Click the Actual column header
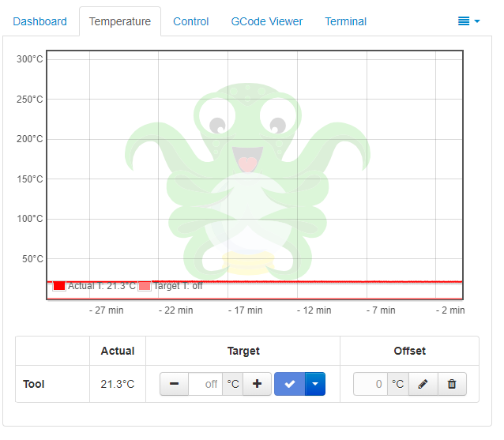 (x=118, y=351)
